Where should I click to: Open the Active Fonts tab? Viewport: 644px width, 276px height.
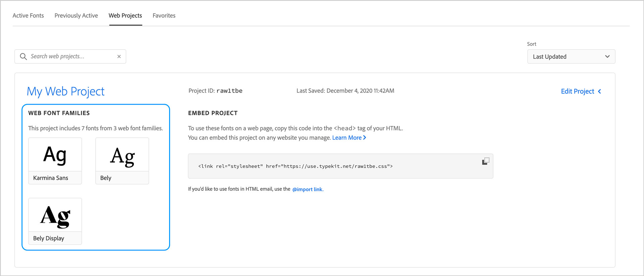point(28,15)
